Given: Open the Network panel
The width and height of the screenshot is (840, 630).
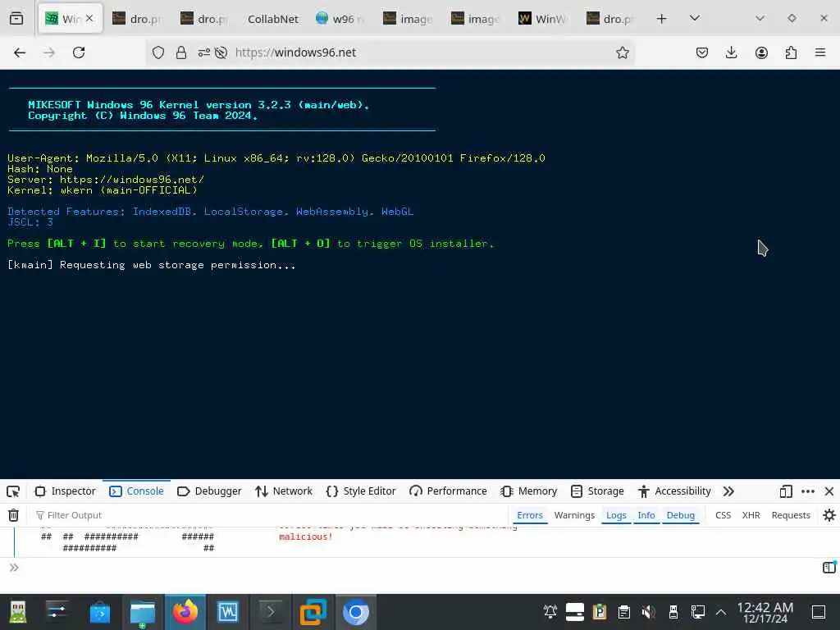Looking at the screenshot, I should tap(284, 491).
